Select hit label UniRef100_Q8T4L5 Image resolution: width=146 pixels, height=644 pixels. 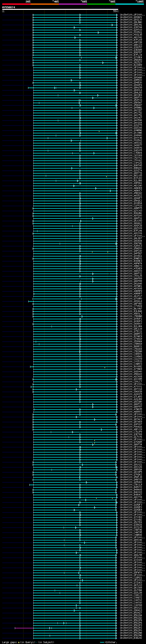pyautogui.click(x=131, y=419)
